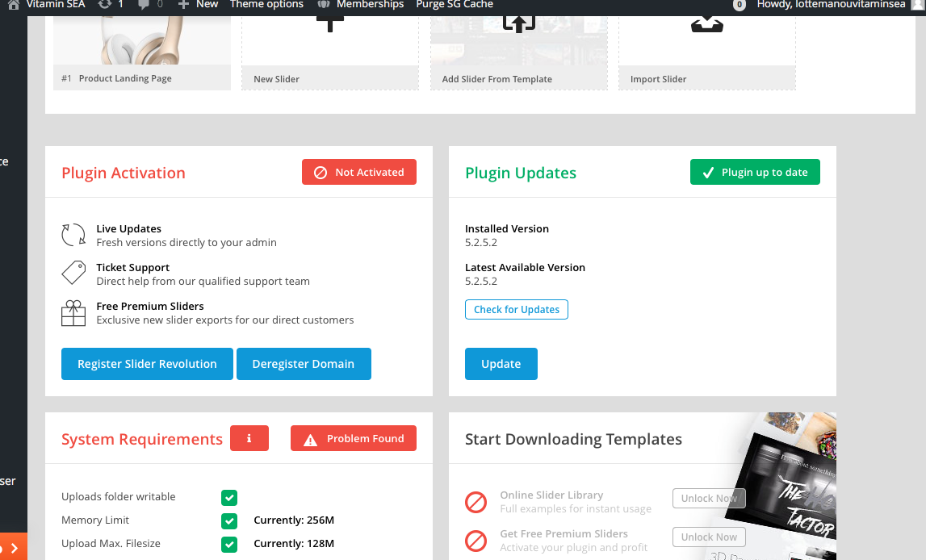Click the Check for Updates button
The width and height of the screenshot is (926, 560).
(516, 310)
